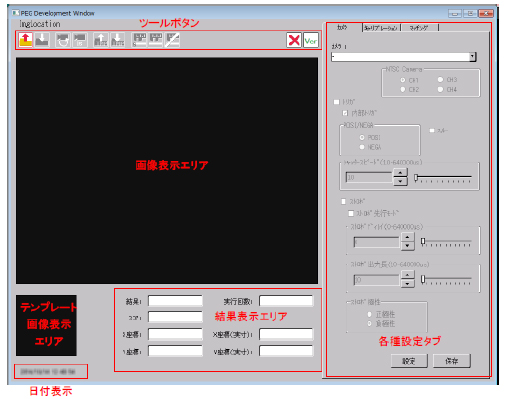Click the shutter speed slider track
The image size is (516, 399).
443,178
